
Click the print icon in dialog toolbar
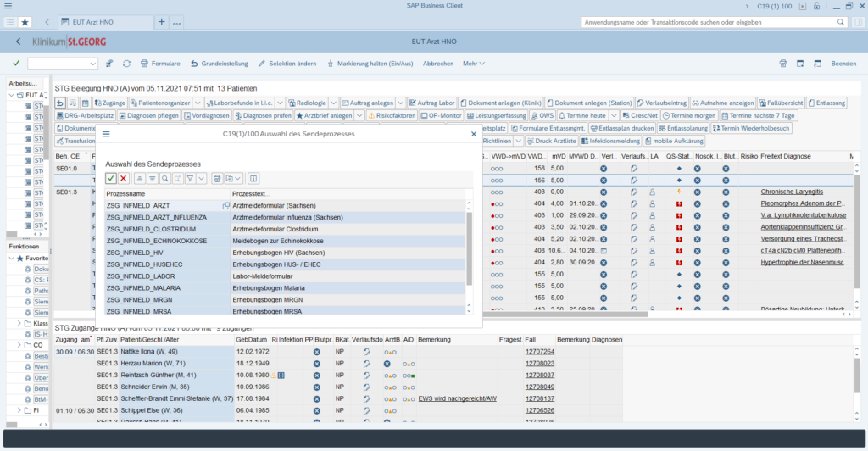coord(217,179)
